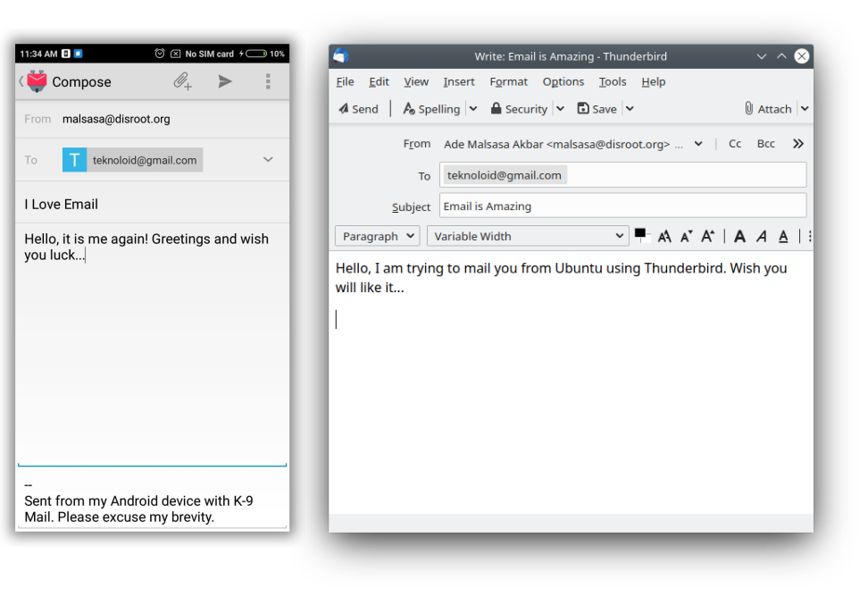Open the Insert menu in Thunderbird

(458, 82)
